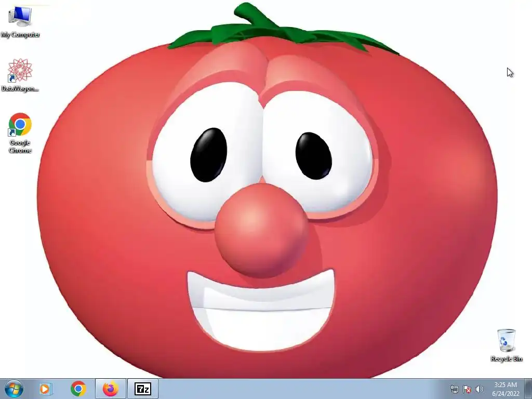This screenshot has height=399, width=532.
Task: Open the network status tray icon
Action: (x=454, y=389)
